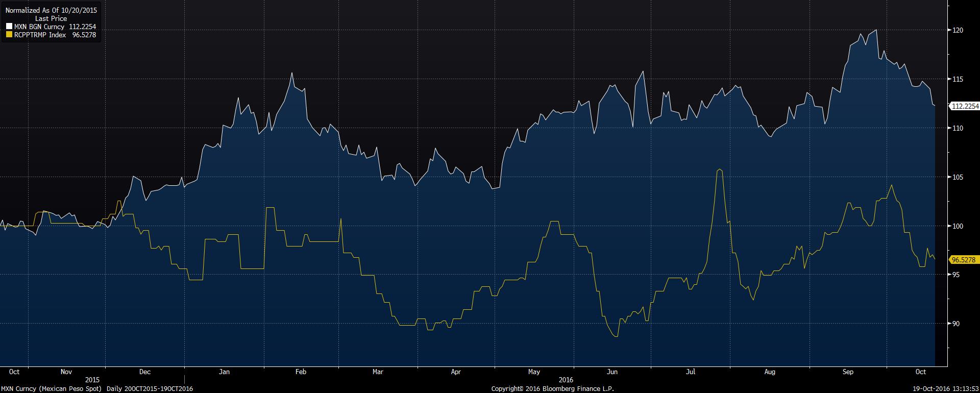Screen dimensions: 980x393
Task: Click the 'MXN Curncy (Mexican Peso Spot)' footer title
Action: coord(52,388)
